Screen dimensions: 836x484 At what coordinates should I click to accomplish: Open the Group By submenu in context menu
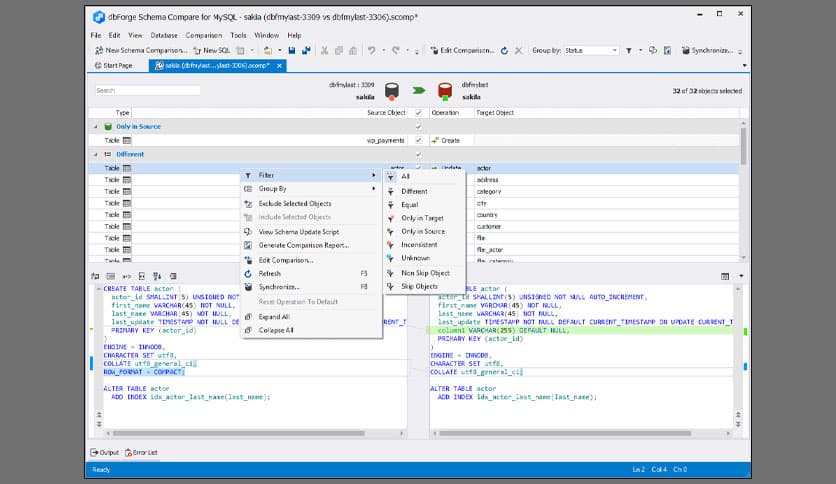tap(311, 189)
